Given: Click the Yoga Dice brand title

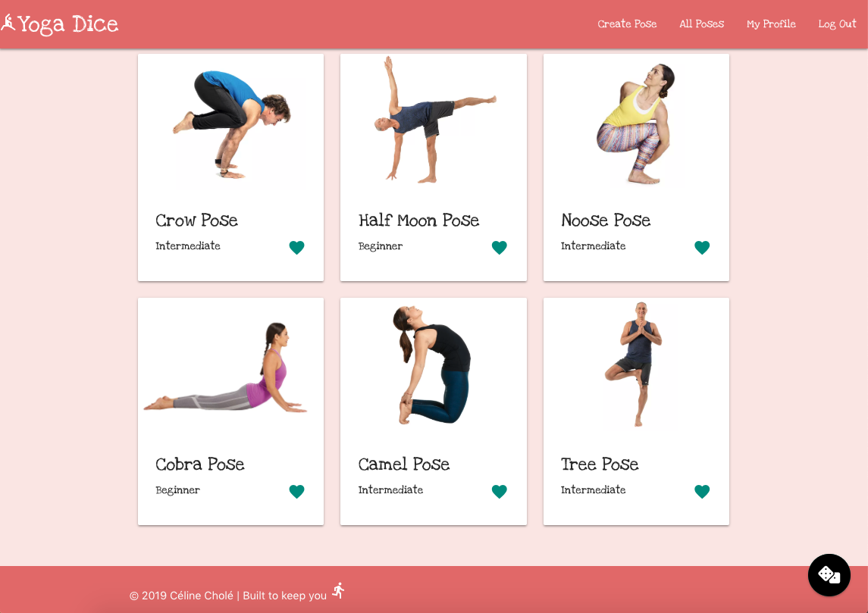Looking at the screenshot, I should pos(67,24).
